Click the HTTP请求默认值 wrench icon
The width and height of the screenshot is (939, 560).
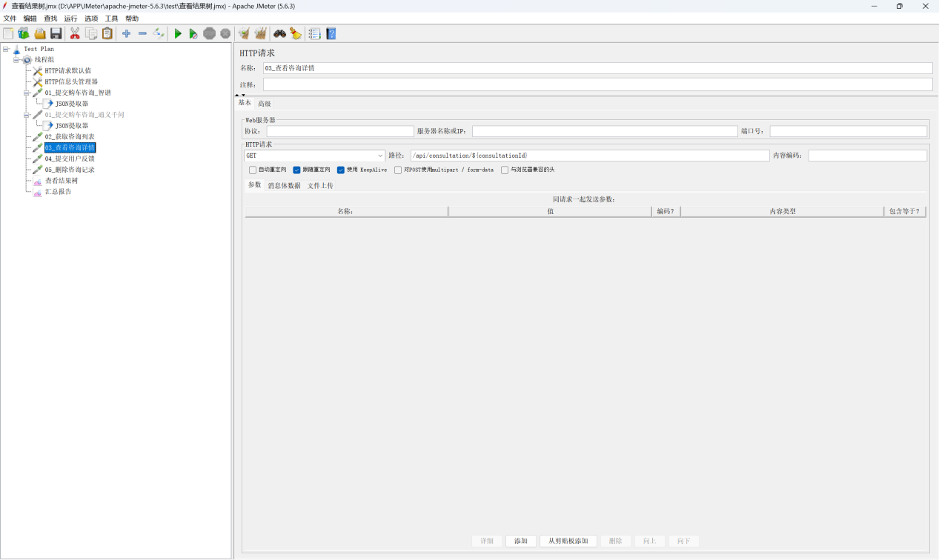pyautogui.click(x=38, y=71)
